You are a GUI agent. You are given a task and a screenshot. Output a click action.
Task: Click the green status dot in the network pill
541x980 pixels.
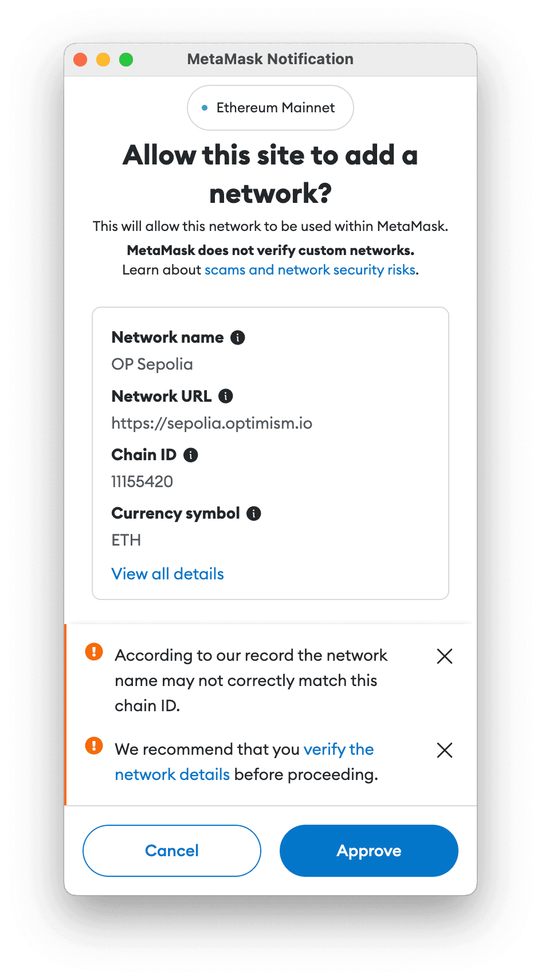pyautogui.click(x=205, y=107)
